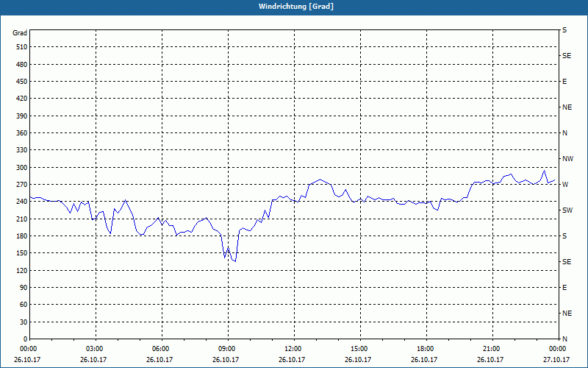Viewport: 588px width, 368px height.
Task: Click the SE compass label between 510 and 480
Action: pos(567,56)
